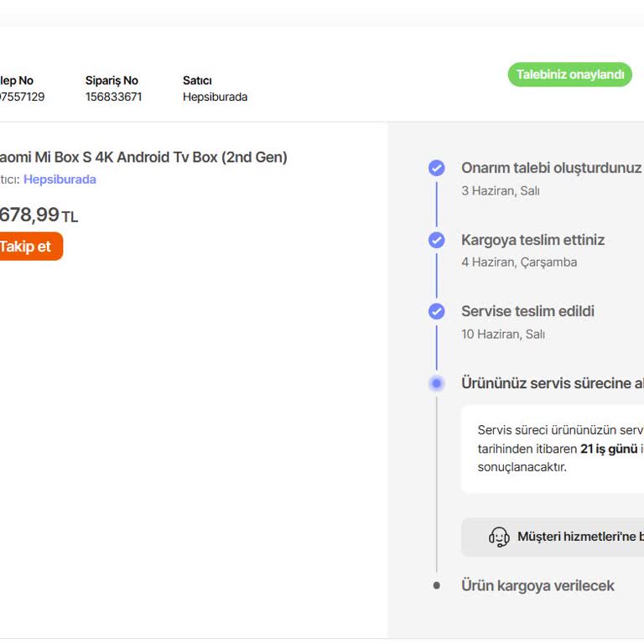Screen dimensions: 644x644
Task: Select the Servise teslim edildi step title
Action: [x=527, y=311]
